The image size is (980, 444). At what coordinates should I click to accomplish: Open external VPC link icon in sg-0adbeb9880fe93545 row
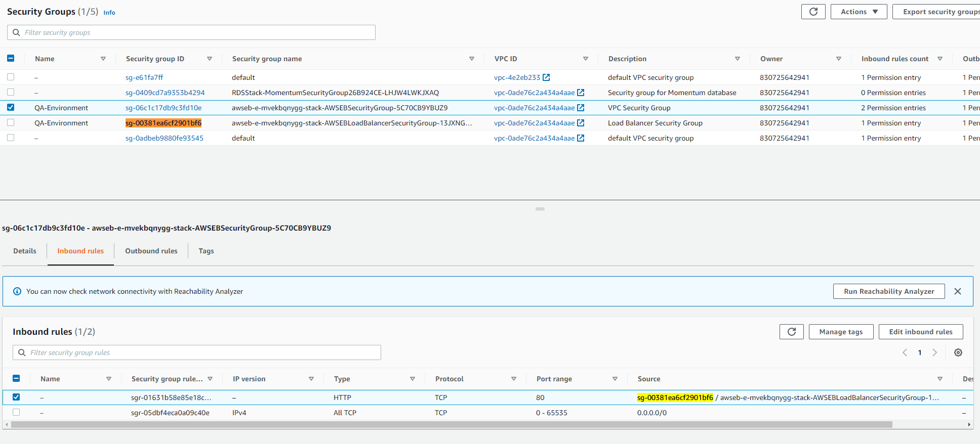tap(581, 138)
